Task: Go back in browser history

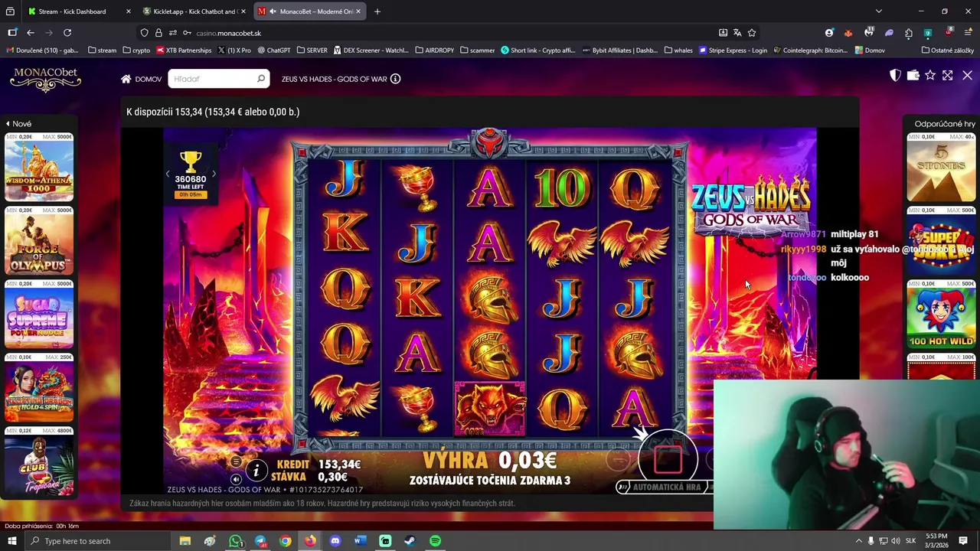Action: [x=31, y=33]
